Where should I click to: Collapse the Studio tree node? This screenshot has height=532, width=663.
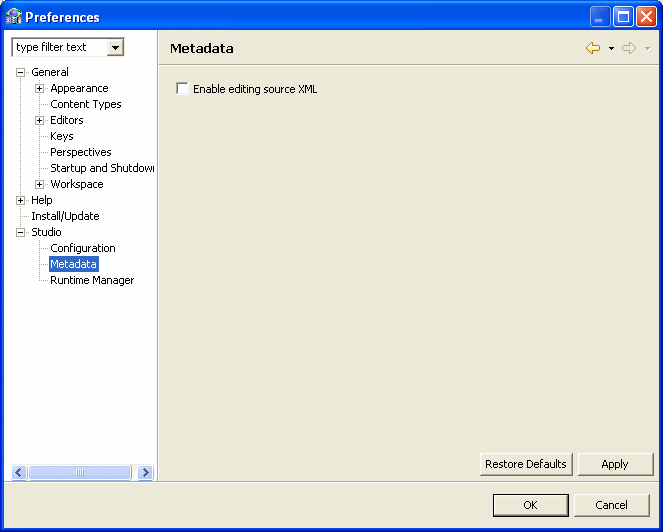(20, 232)
